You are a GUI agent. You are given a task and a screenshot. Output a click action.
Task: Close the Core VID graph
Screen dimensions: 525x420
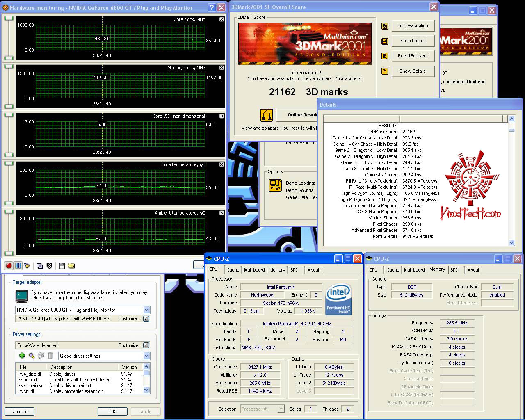(221, 116)
